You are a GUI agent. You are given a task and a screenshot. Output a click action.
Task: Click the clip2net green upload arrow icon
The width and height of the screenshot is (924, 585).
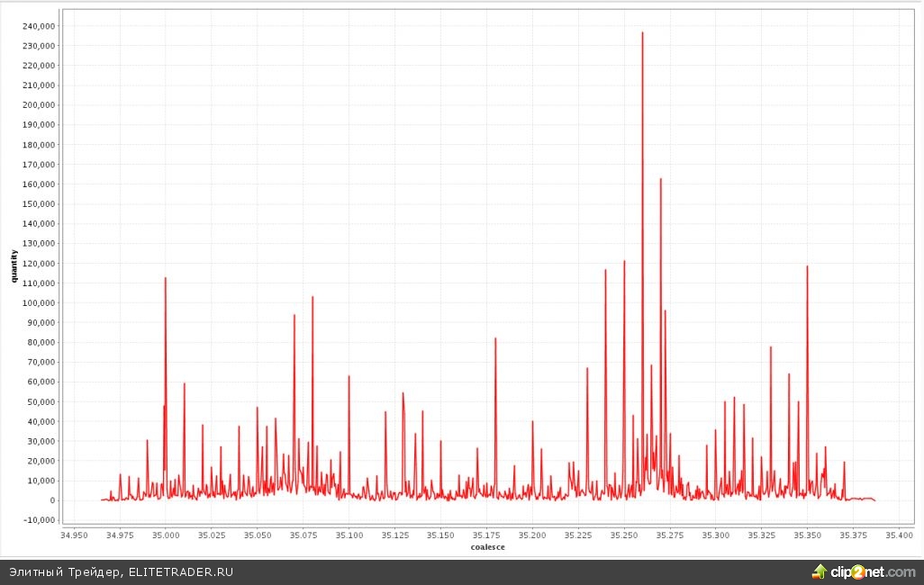tap(820, 571)
